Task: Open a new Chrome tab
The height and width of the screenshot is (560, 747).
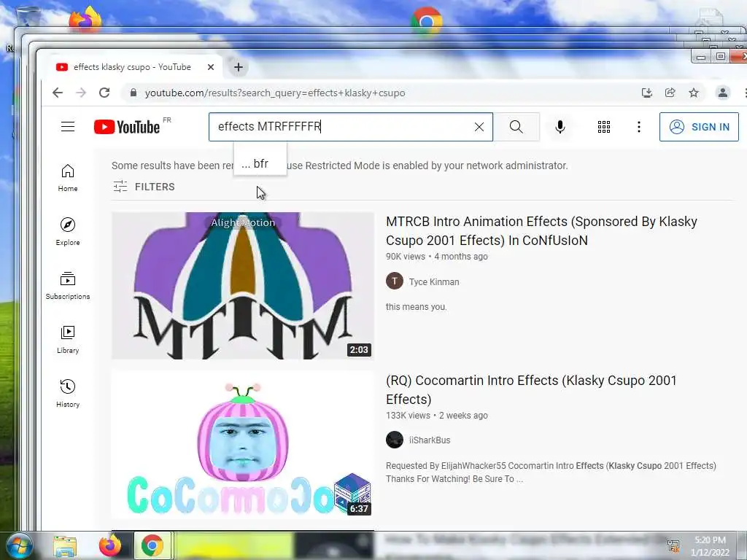Action: [x=239, y=67]
